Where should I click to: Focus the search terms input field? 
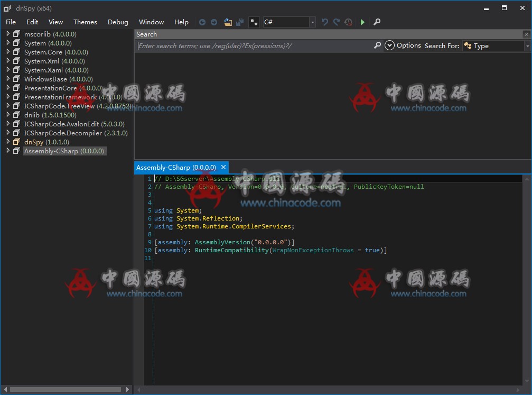tap(255, 46)
